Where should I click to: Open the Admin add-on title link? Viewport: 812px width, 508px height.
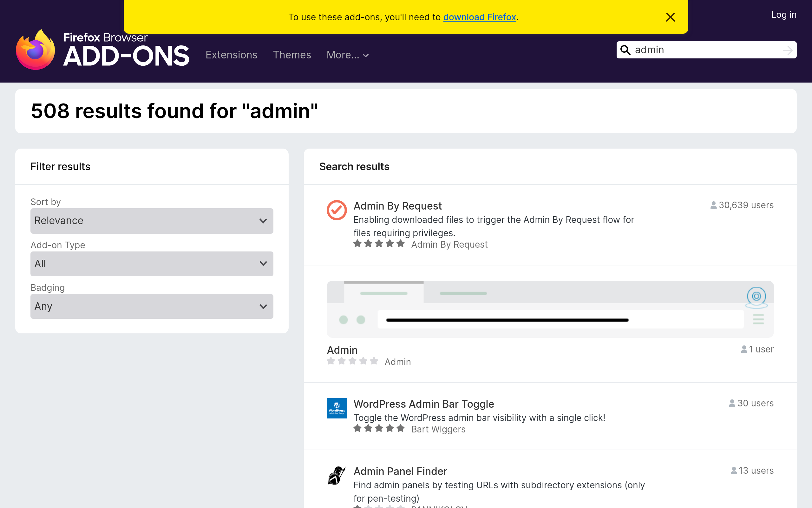point(342,350)
